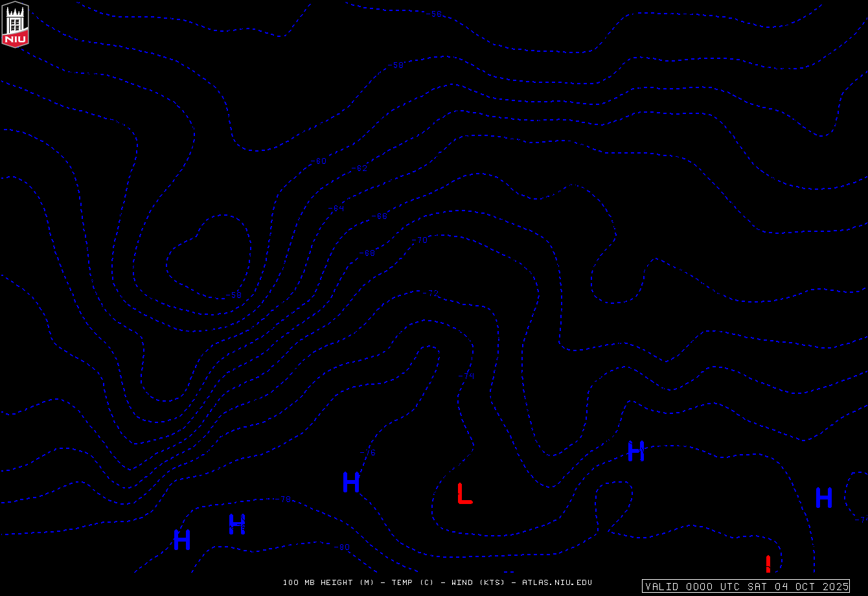Click the rightmost blue H marker

pos(823,498)
